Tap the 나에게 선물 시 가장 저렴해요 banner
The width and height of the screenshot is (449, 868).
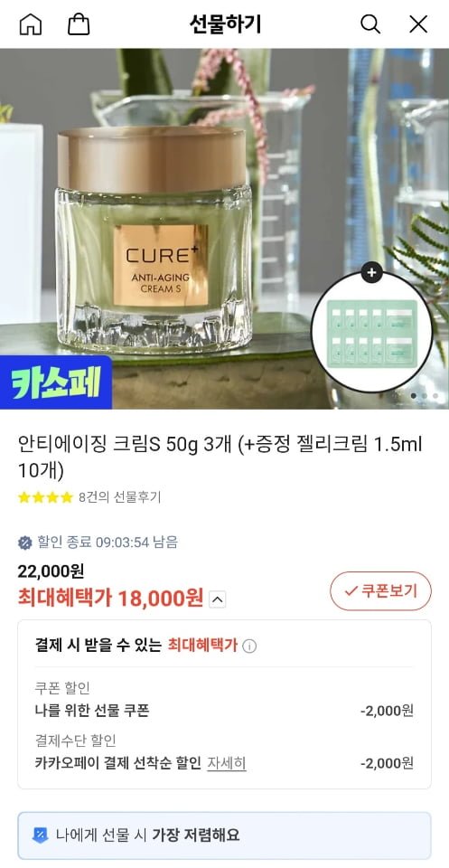click(224, 835)
